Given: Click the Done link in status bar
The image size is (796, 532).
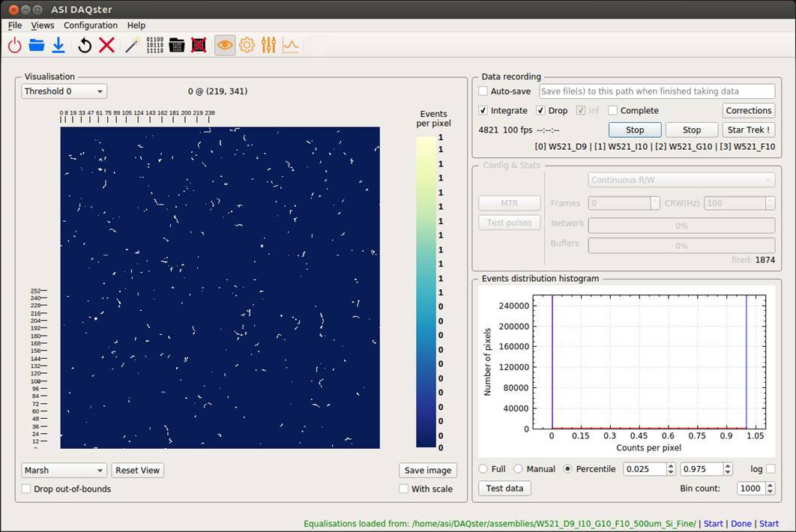Looking at the screenshot, I should point(741,524).
